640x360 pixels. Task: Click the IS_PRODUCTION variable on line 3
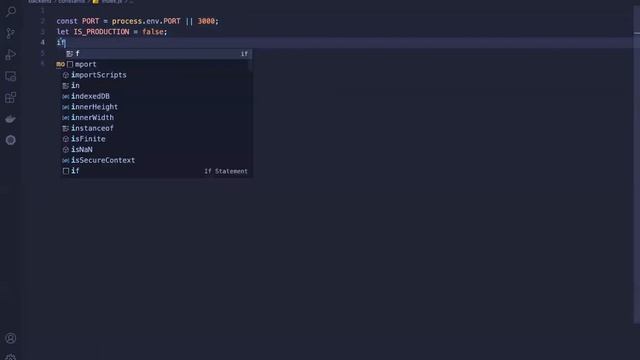pos(101,32)
